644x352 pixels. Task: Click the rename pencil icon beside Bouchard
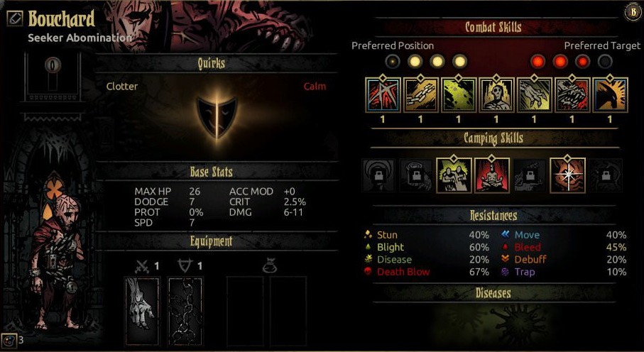click(15, 18)
